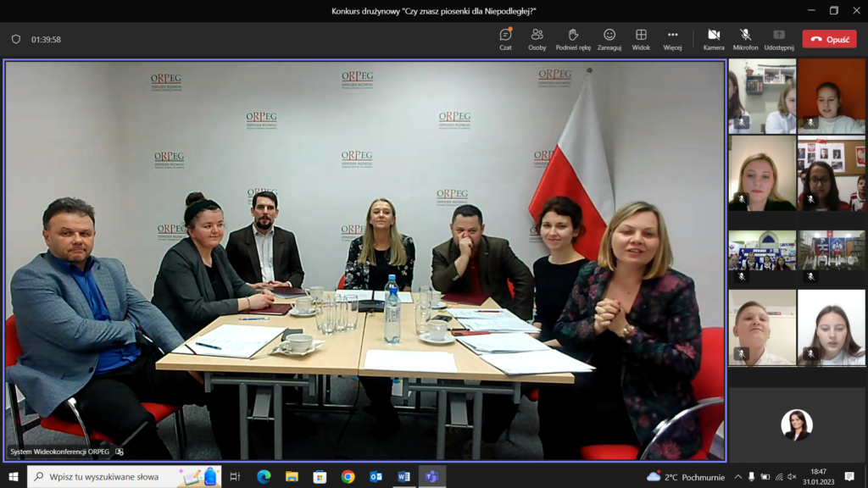Screen dimensions: 868x488
Task: Raise hand with Podnieś rękę
Action: [573, 39]
